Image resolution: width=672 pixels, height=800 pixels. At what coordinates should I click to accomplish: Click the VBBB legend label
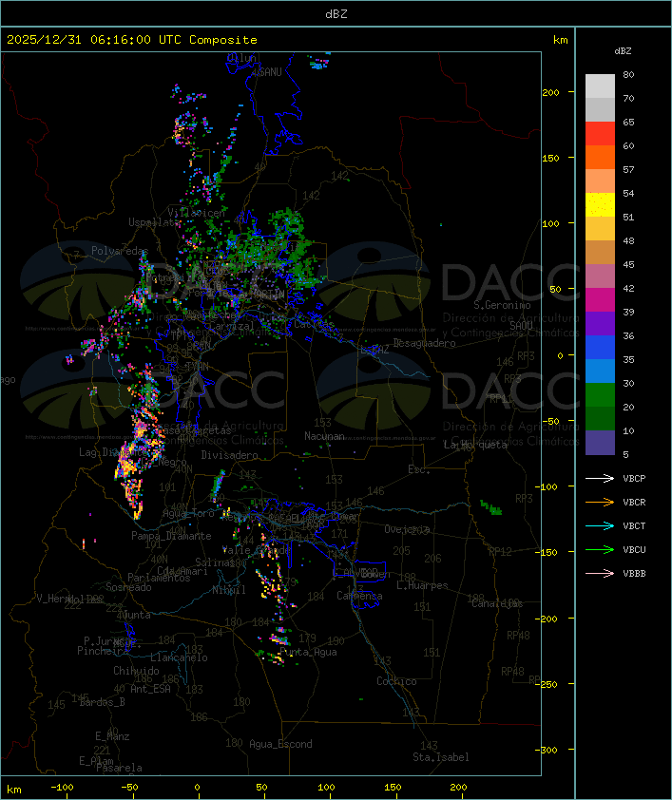point(634,574)
